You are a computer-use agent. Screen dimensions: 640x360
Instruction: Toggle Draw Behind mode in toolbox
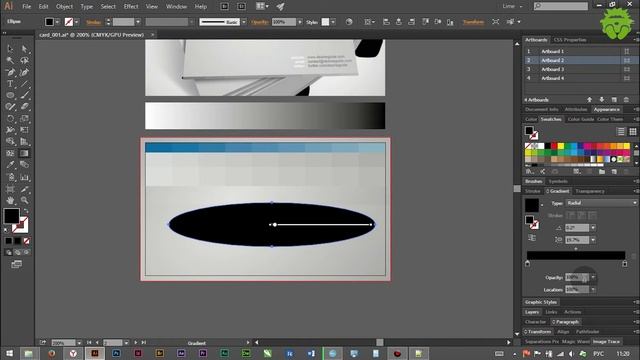(x=18, y=253)
